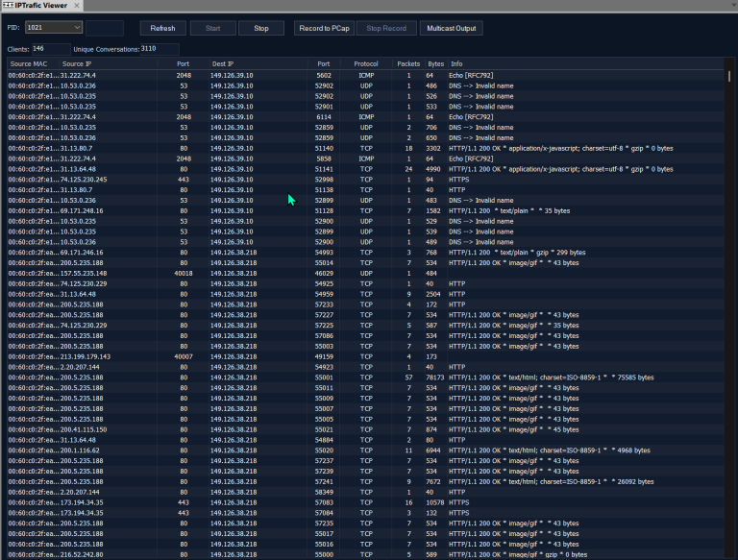Select HTTPS row with dest port 57084
This screenshot has width=738, height=560.
point(365,513)
